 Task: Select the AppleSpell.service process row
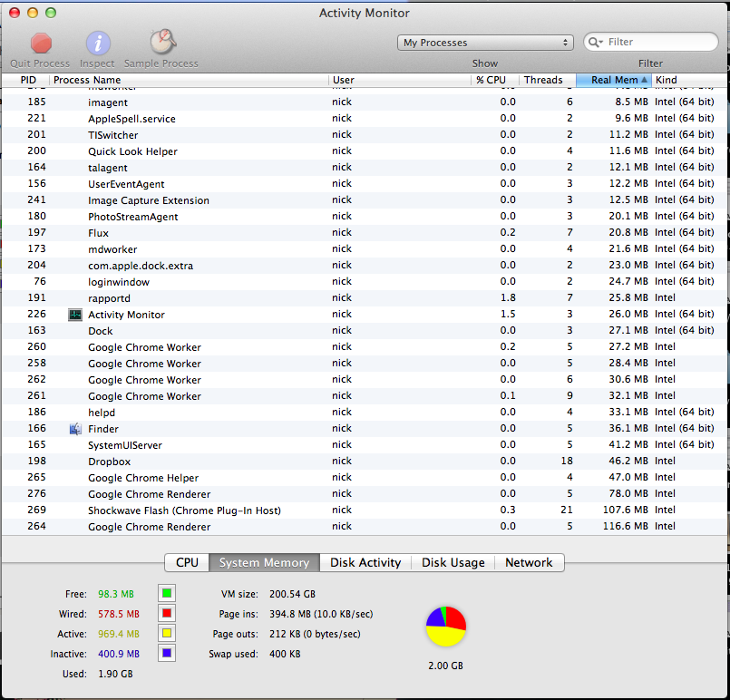pos(365,118)
